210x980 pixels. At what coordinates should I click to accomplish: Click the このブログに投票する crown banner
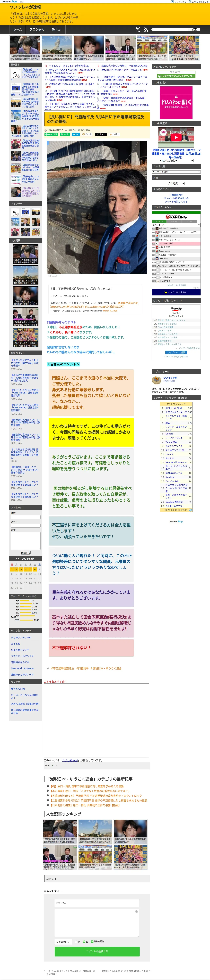pyautogui.click(x=176, y=292)
